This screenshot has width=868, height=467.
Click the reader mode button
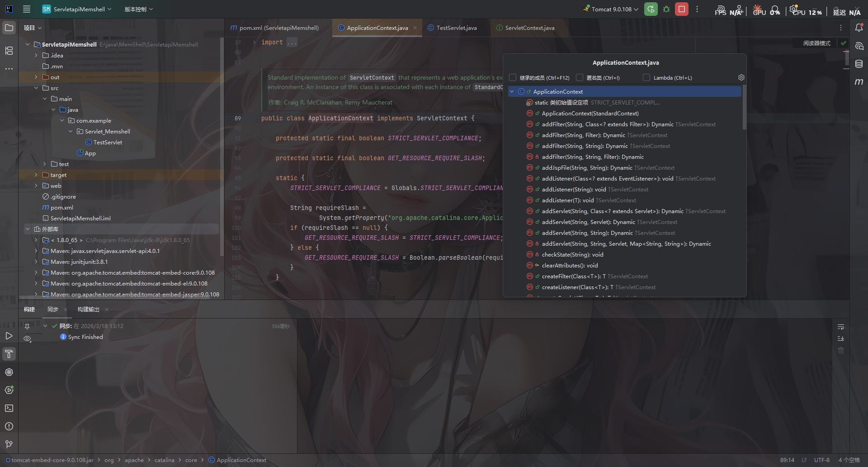tap(816, 43)
